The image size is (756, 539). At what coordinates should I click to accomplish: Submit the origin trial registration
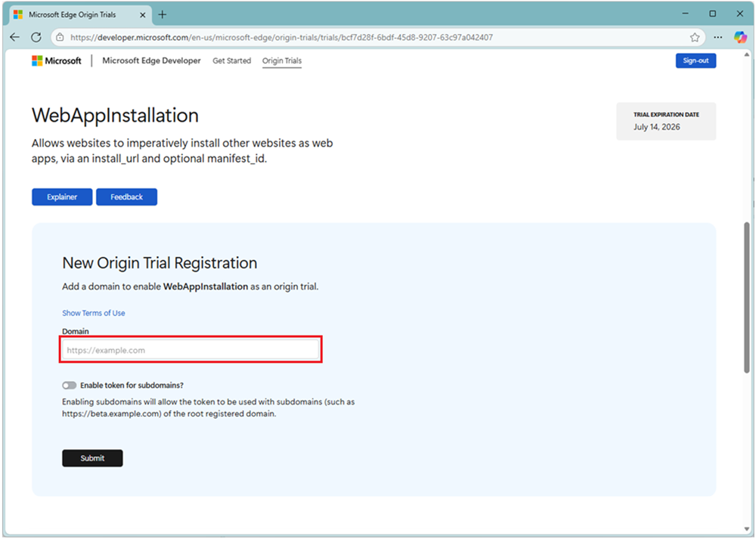[92, 458]
